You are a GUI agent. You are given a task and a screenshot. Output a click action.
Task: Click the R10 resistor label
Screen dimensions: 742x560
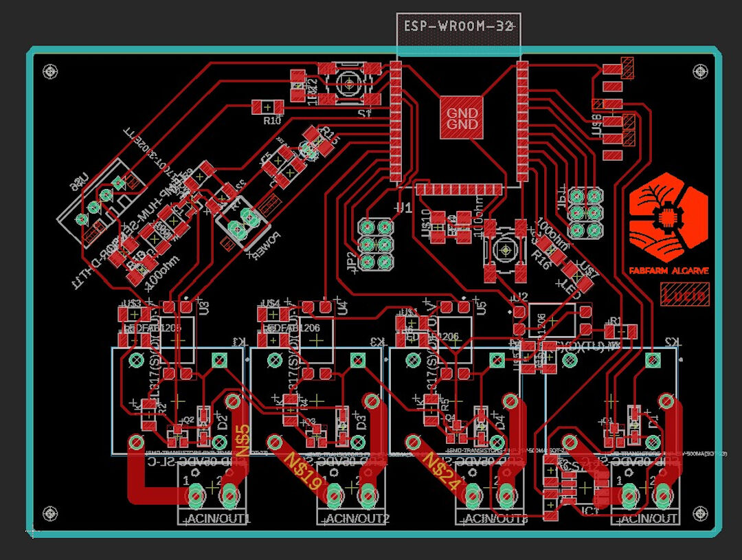coord(272,121)
